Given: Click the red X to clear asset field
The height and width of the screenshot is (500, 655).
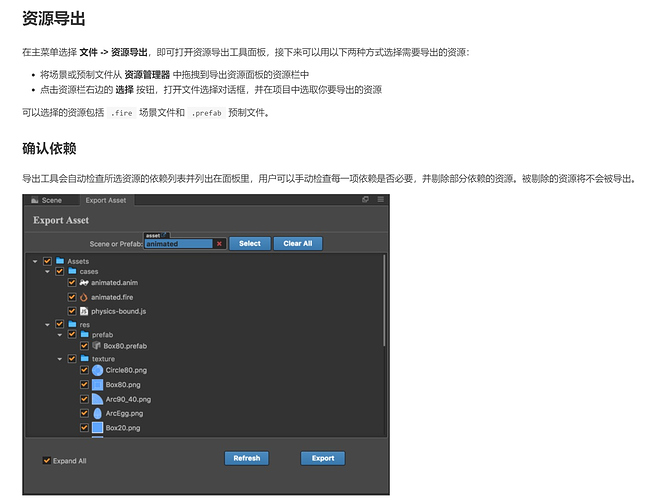Looking at the screenshot, I should coord(219,244).
